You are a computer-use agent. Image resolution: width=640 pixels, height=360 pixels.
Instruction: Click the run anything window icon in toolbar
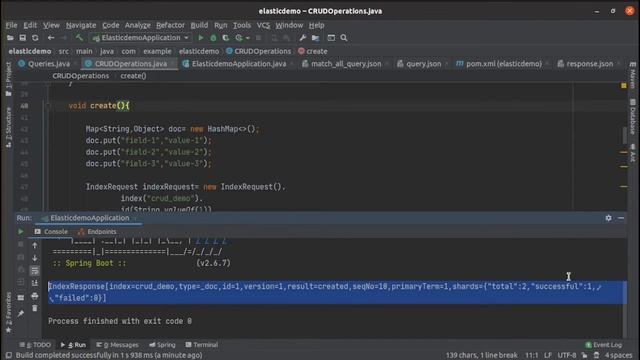click(331, 38)
